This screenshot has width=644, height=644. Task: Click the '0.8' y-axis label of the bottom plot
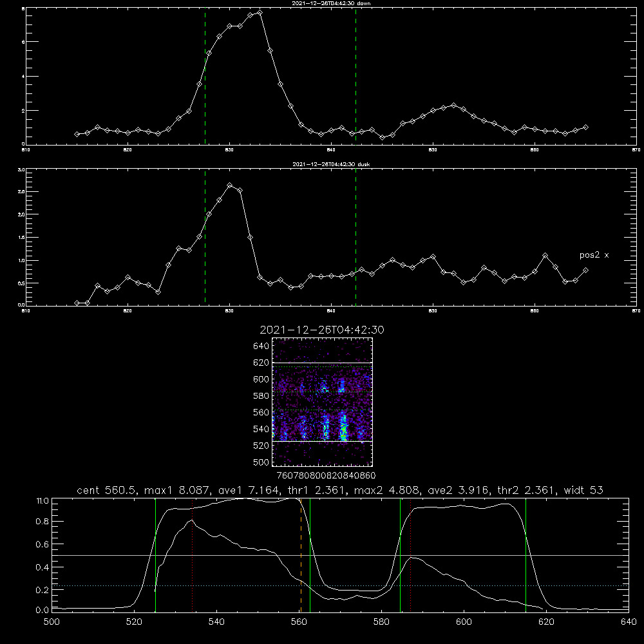[x=43, y=522]
